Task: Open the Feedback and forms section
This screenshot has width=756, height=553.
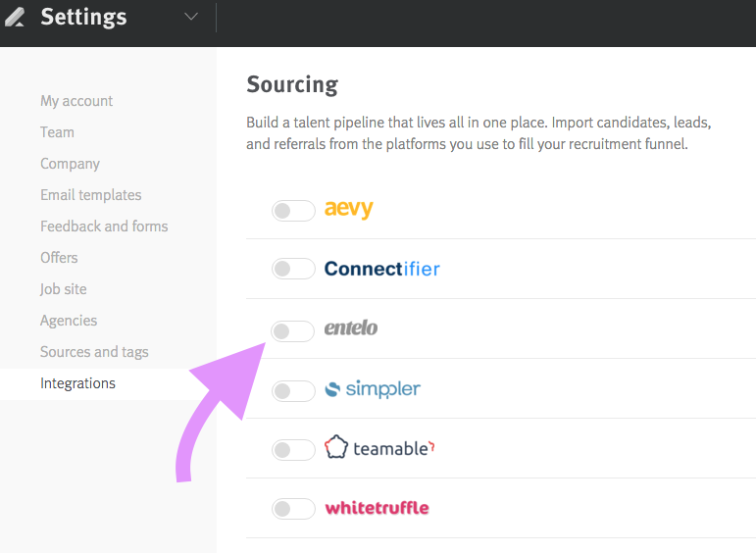Action: [x=104, y=226]
